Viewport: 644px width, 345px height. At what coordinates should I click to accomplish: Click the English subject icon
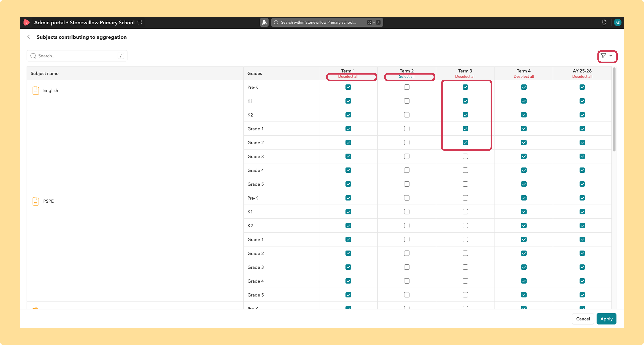coord(36,90)
